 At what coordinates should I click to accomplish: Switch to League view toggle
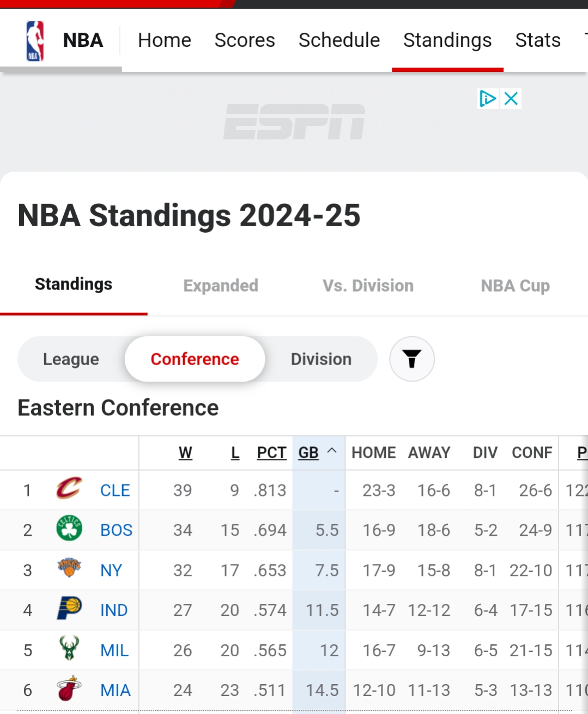pos(71,359)
